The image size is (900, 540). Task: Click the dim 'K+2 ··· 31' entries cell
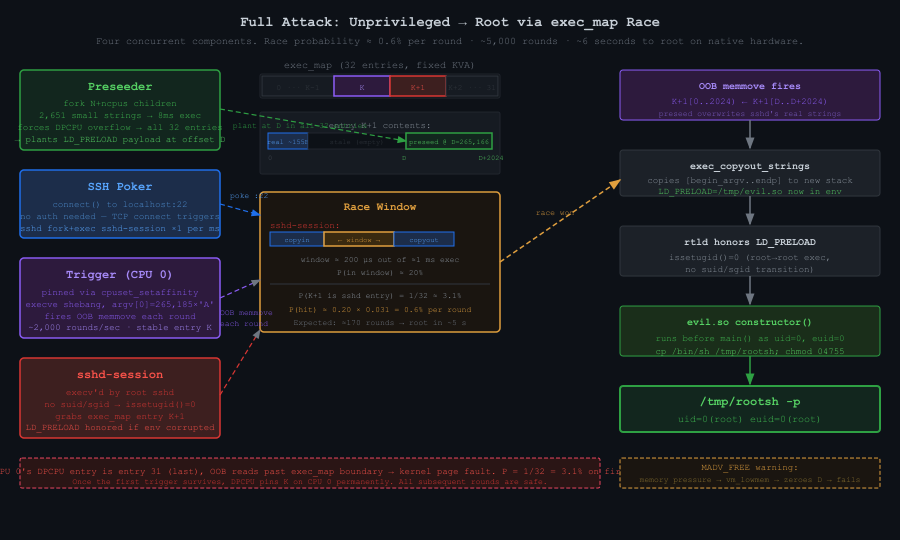471,87
